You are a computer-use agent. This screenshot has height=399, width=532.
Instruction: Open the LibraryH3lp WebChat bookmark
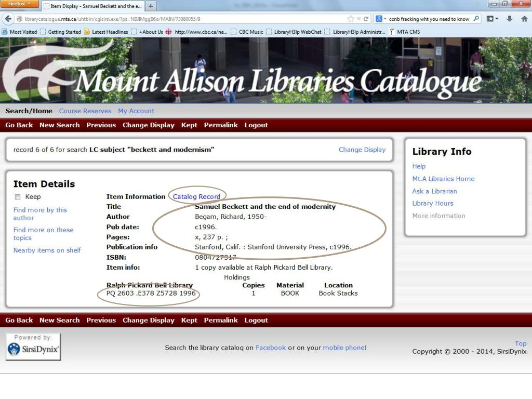point(294,32)
